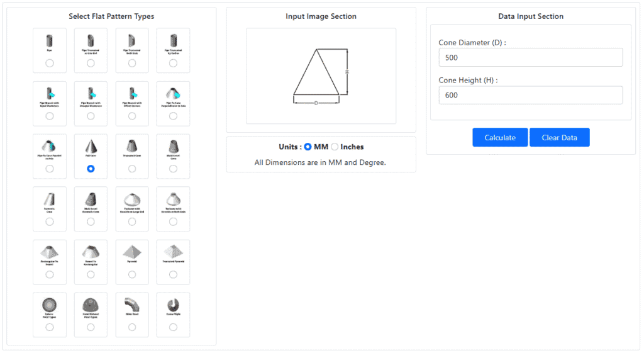Click the Multi-Level Eccentric Cone icon

click(91, 199)
